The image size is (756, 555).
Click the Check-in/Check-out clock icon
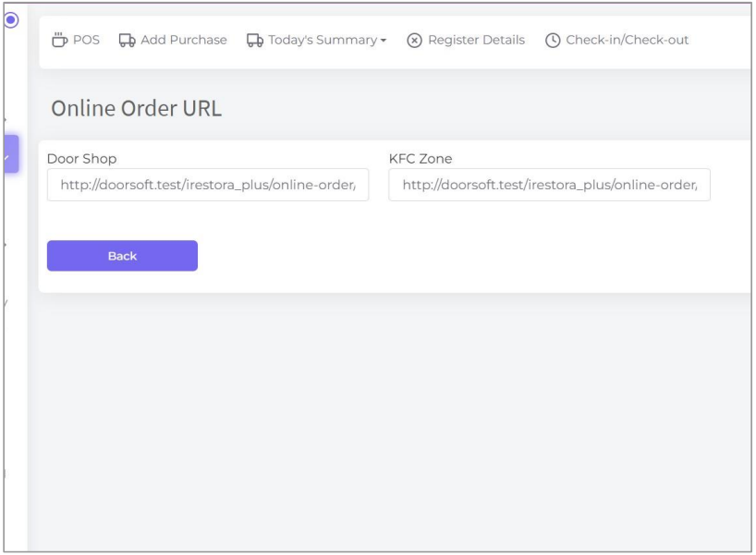pos(553,41)
